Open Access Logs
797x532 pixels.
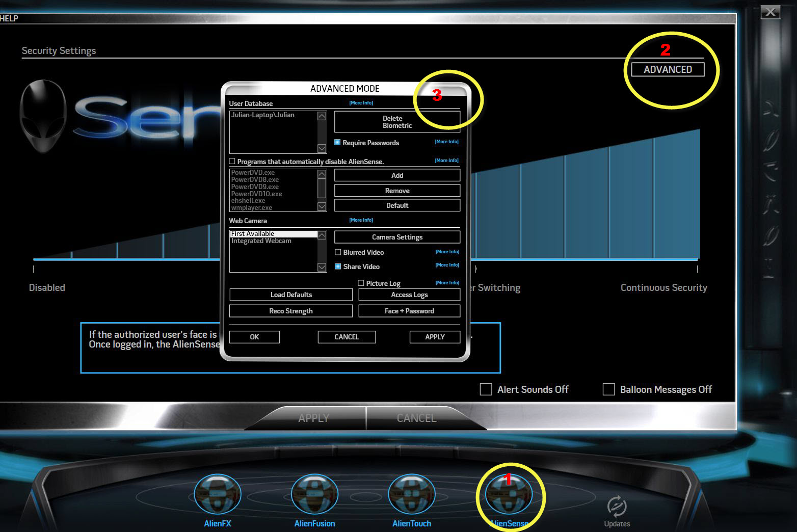pyautogui.click(x=409, y=295)
